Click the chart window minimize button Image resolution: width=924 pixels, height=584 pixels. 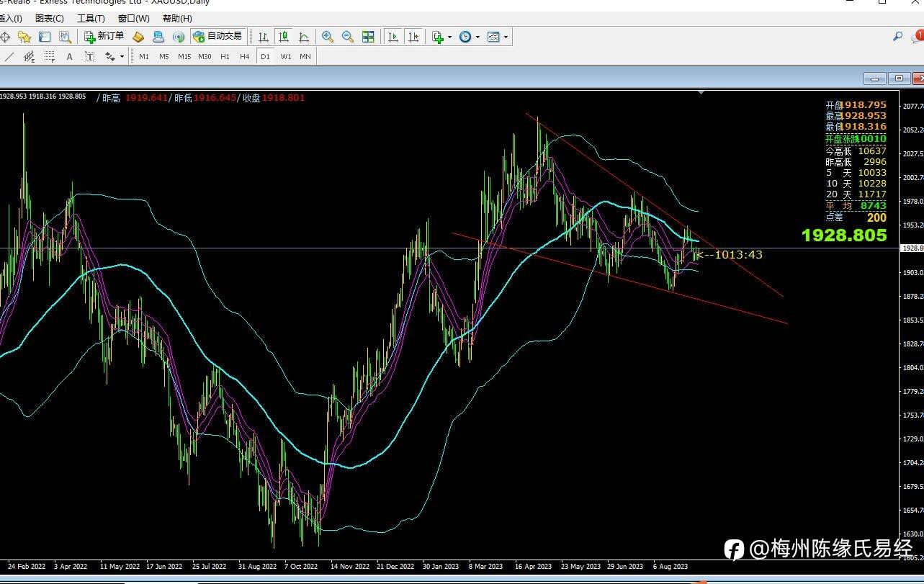[875, 78]
